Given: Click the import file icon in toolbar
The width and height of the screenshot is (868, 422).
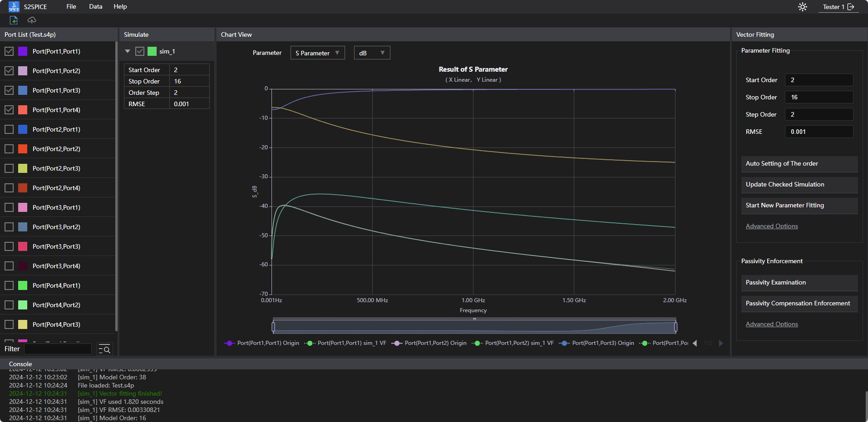Looking at the screenshot, I should [14, 20].
